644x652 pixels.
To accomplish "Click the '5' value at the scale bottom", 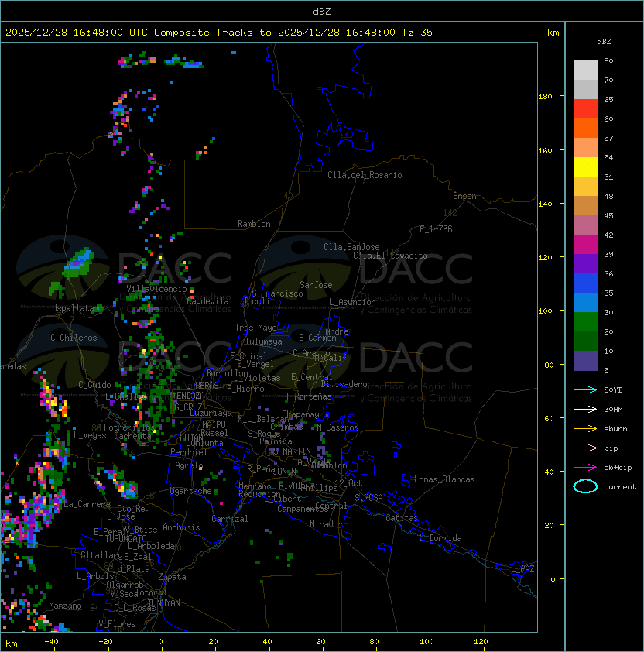I will [606, 370].
